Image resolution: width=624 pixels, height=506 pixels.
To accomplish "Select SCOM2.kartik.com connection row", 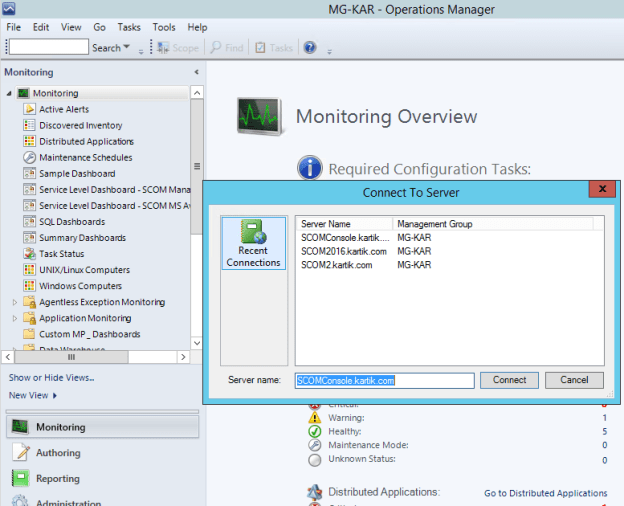I will 450,265.
